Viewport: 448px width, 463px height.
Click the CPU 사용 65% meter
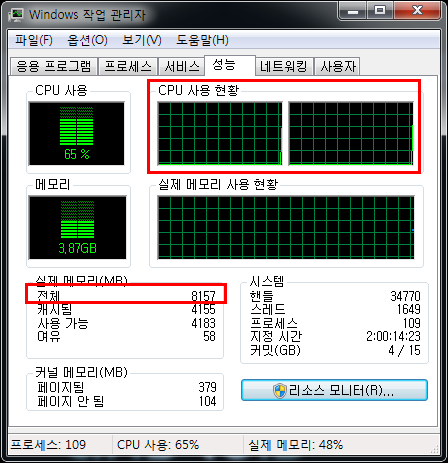tap(77, 133)
